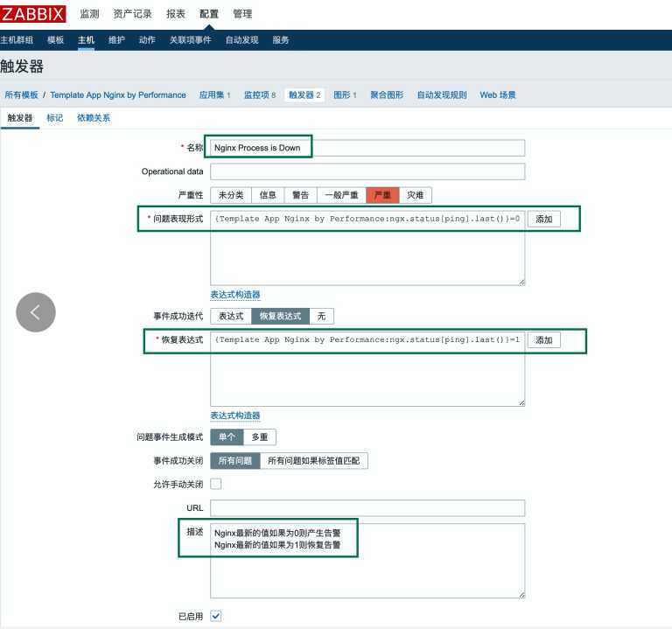
Task: Click 添加 next to 问题表现形式
Action: pos(544,219)
